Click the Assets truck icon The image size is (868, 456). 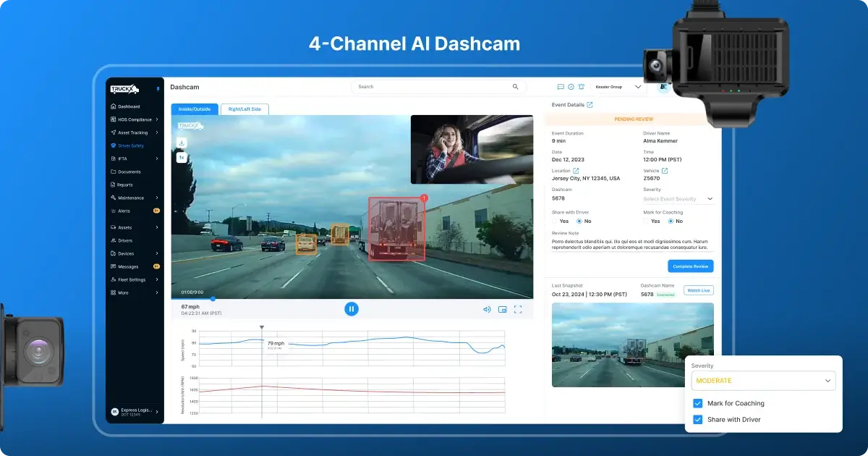pyautogui.click(x=113, y=227)
